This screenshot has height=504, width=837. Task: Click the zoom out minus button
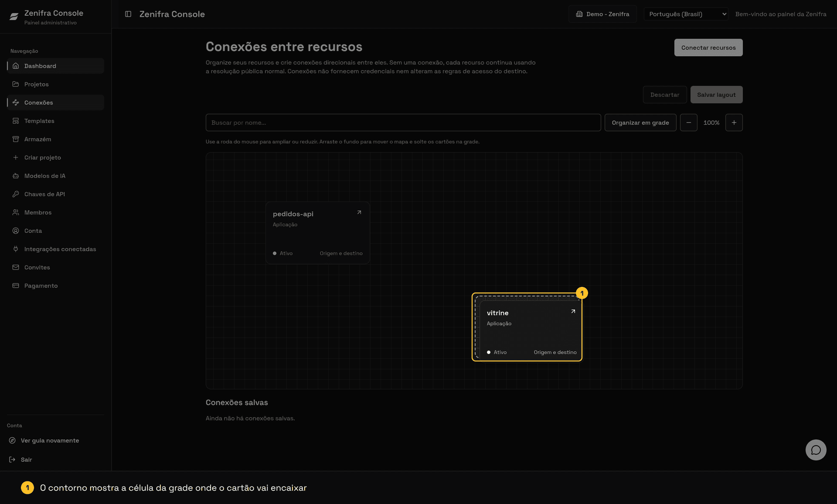688,123
